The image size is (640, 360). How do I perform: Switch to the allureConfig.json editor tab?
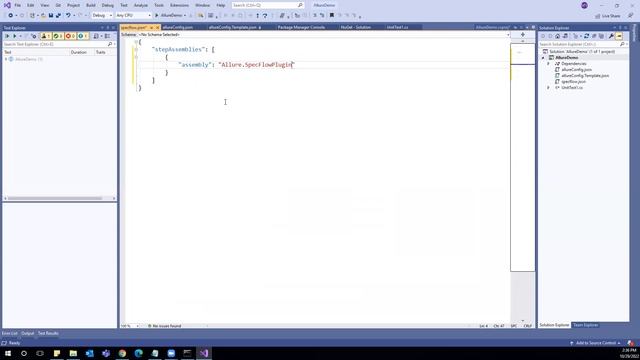tap(178, 27)
